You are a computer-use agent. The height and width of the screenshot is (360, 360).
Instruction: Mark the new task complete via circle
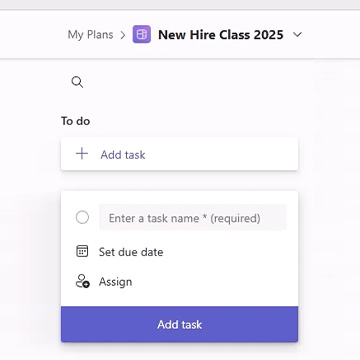[x=82, y=218]
